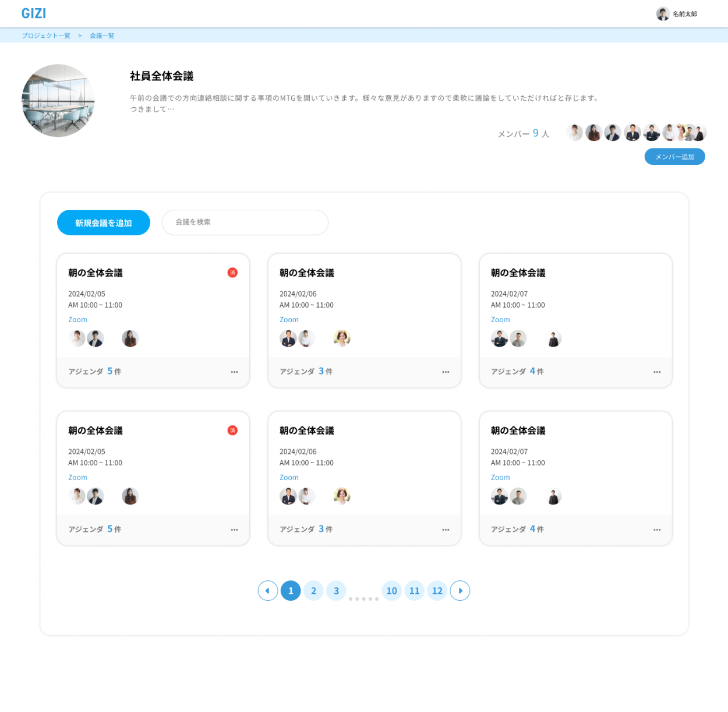728x712 pixels.
Task: Jump to page 12 in pagination
Action: [437, 591]
